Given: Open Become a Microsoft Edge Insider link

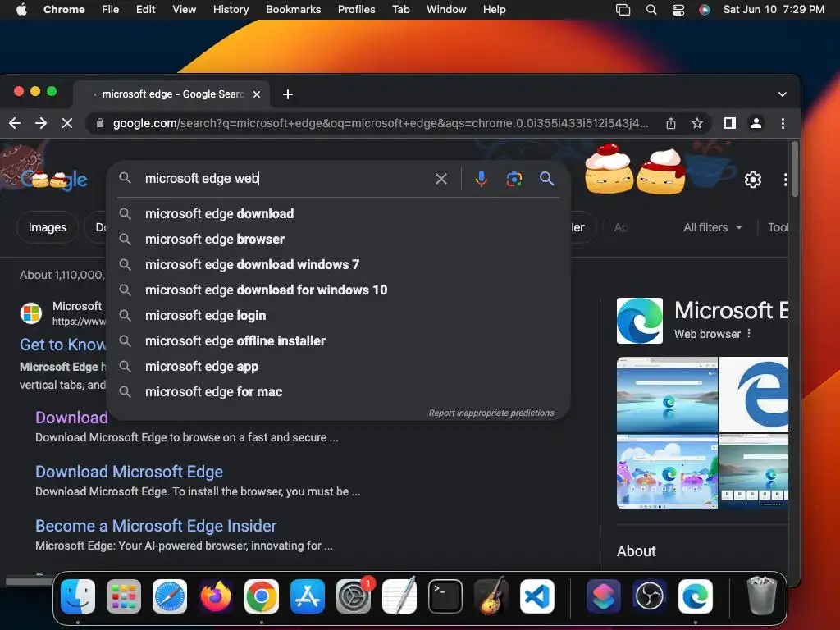Looking at the screenshot, I should tap(156, 526).
